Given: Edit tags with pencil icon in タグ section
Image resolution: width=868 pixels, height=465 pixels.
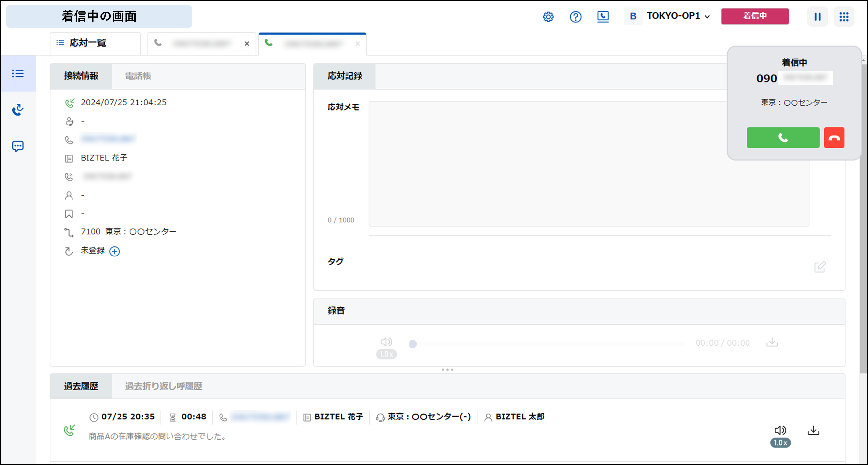Looking at the screenshot, I should coord(819,267).
